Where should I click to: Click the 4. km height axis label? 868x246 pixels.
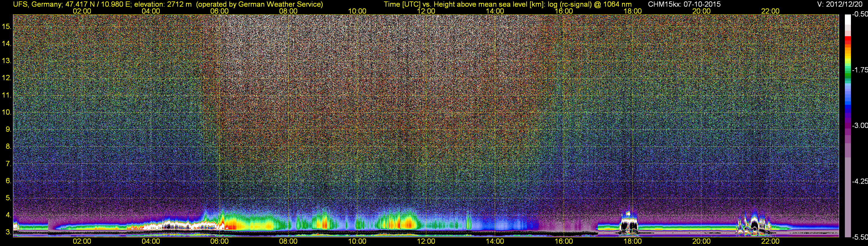(8, 215)
